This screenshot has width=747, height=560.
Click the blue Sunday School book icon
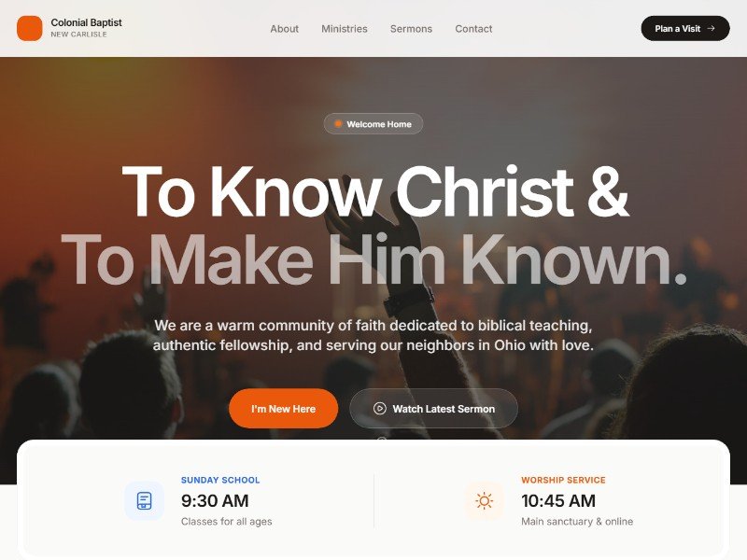coord(145,501)
